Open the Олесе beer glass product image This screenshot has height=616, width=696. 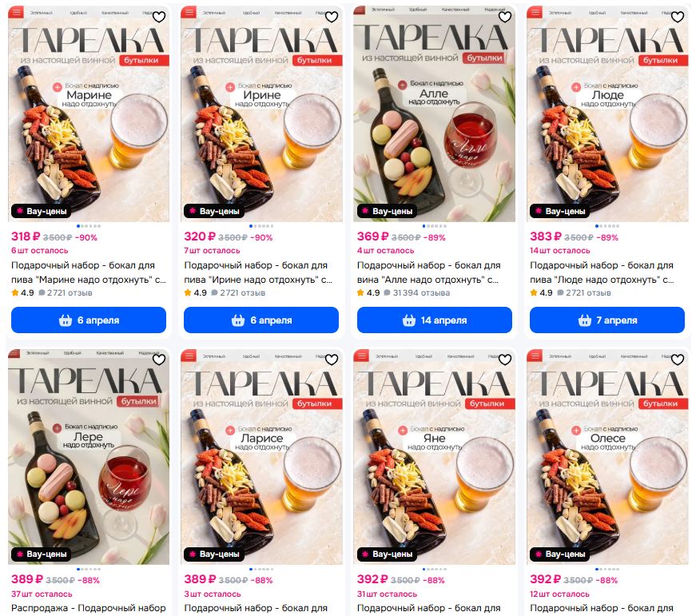click(x=607, y=457)
